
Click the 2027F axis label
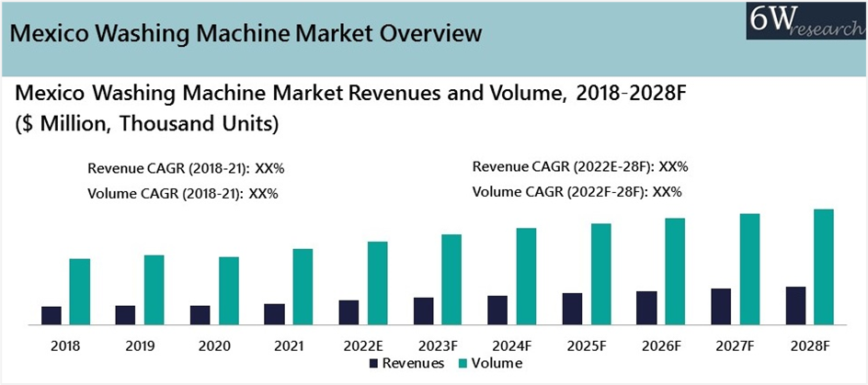pos(736,345)
